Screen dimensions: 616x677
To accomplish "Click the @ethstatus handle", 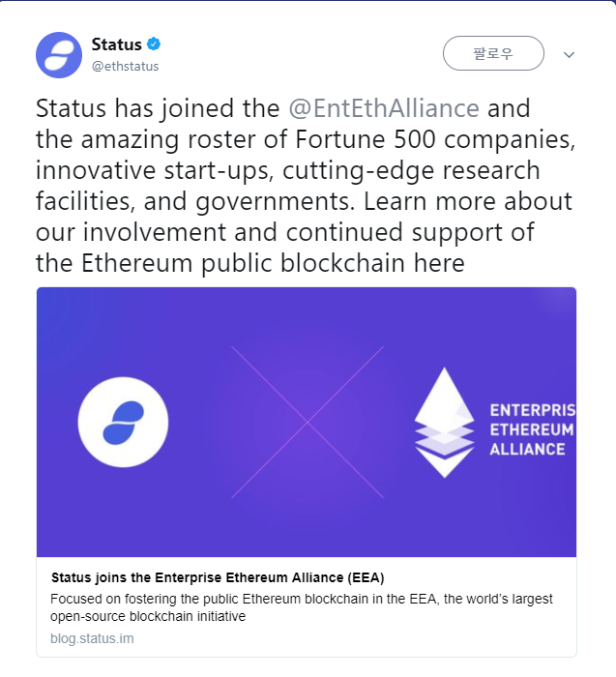I will point(125,67).
